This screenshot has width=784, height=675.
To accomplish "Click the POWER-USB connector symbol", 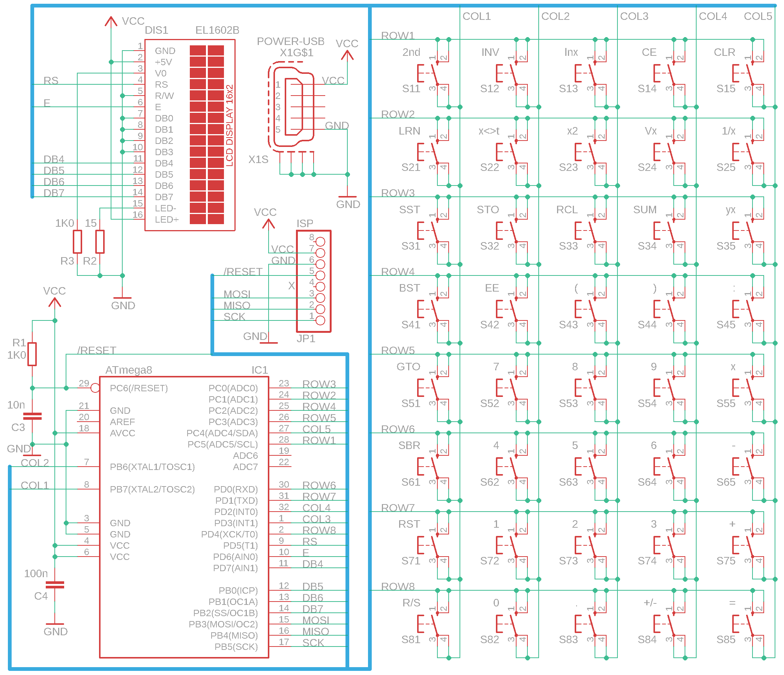I will pyautogui.click(x=293, y=108).
